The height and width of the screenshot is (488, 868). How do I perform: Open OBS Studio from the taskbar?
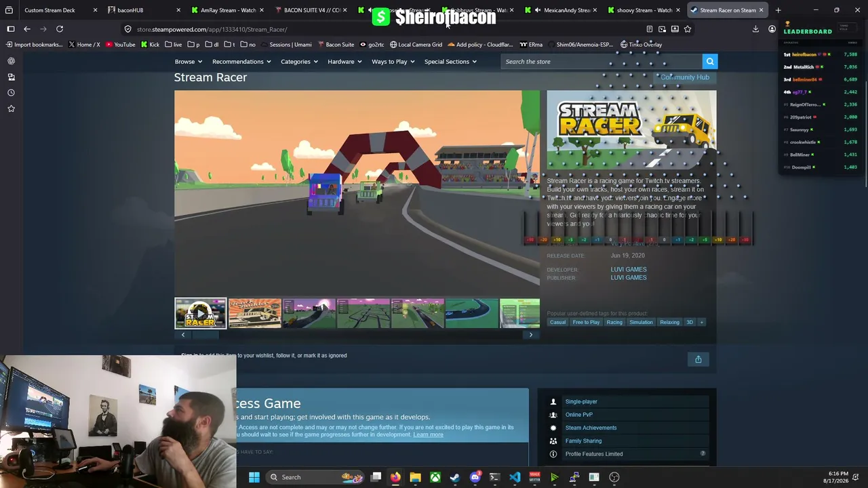click(614, 477)
